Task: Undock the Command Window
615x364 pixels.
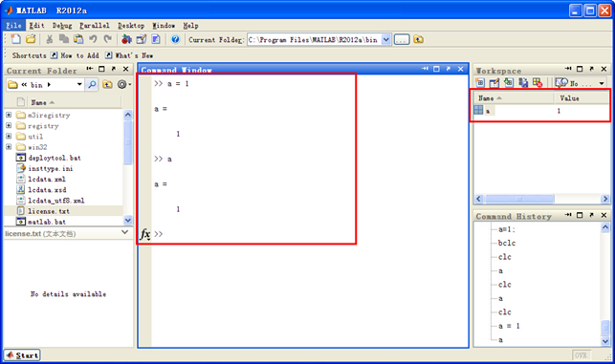Action: (x=449, y=69)
